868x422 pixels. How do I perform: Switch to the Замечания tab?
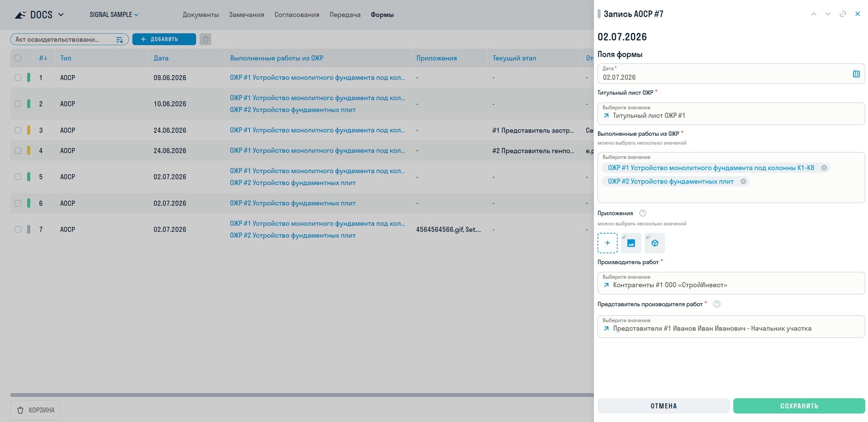[x=246, y=15]
